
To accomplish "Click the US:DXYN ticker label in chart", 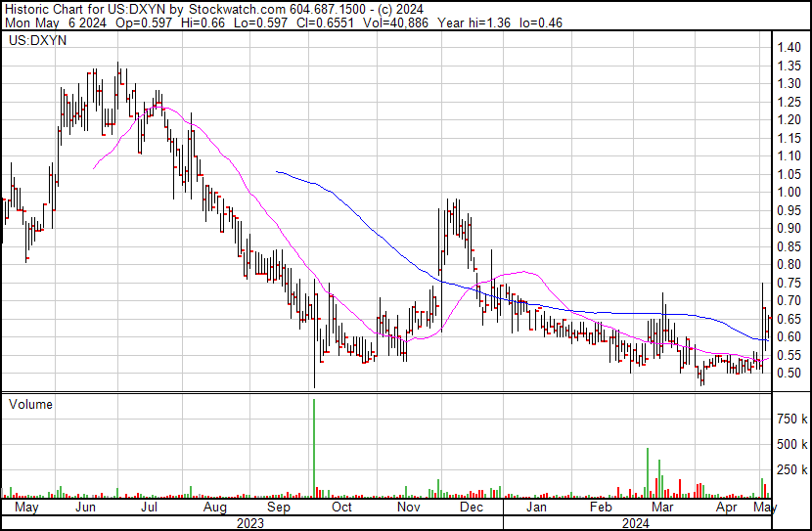I will [x=37, y=40].
